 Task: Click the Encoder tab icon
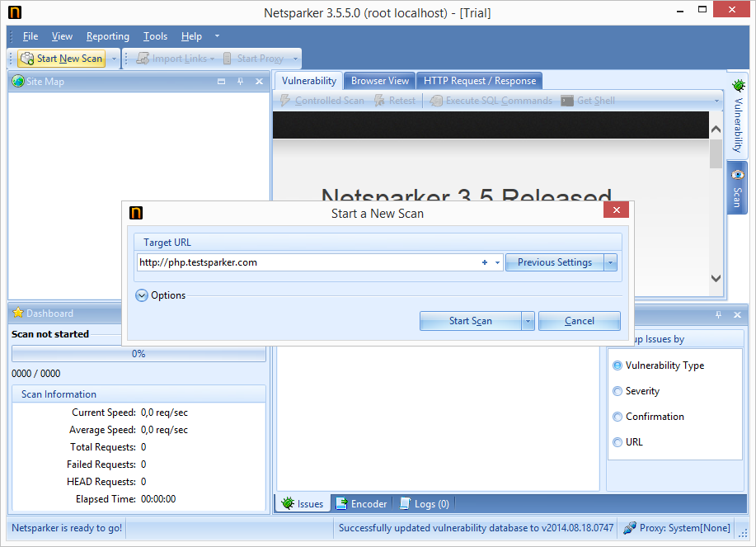(x=341, y=503)
